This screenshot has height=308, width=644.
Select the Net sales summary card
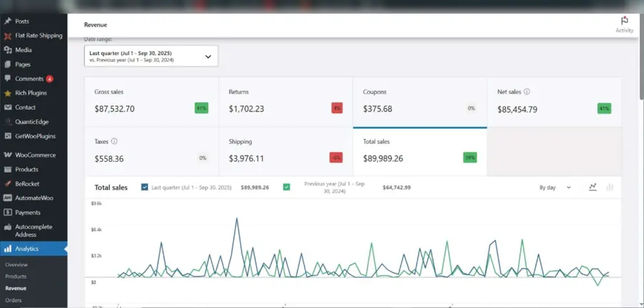[554, 102]
